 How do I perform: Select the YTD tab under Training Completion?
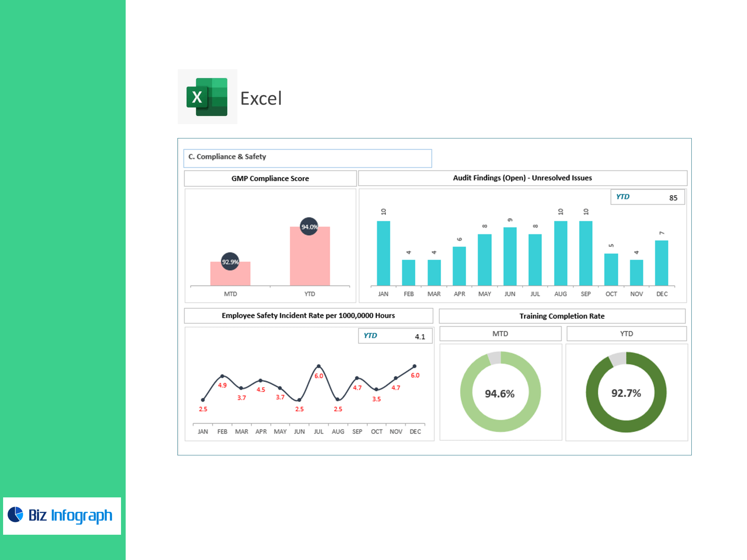coord(626,334)
